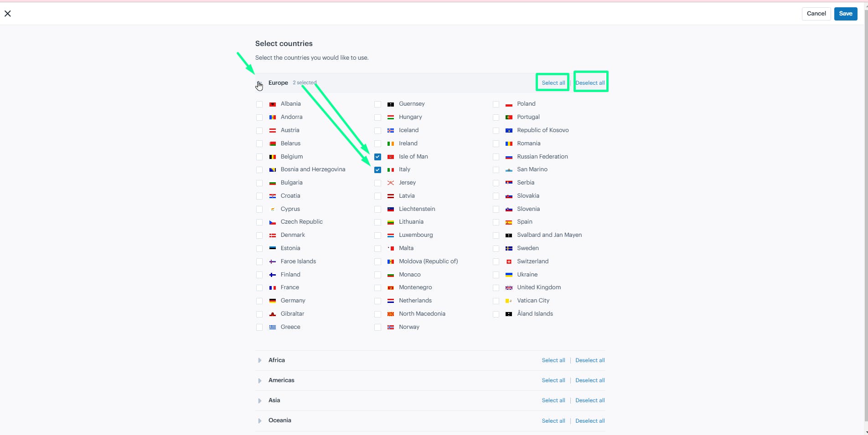Deselect all countries in Americas

590,380
